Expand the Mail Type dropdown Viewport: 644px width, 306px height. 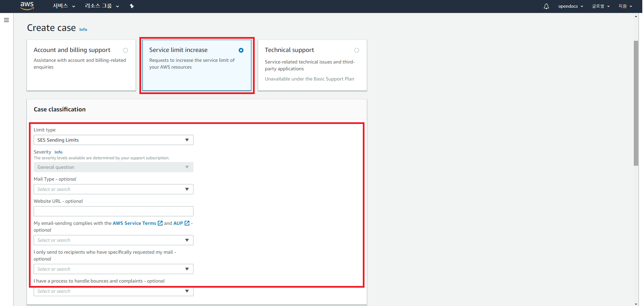(114, 189)
